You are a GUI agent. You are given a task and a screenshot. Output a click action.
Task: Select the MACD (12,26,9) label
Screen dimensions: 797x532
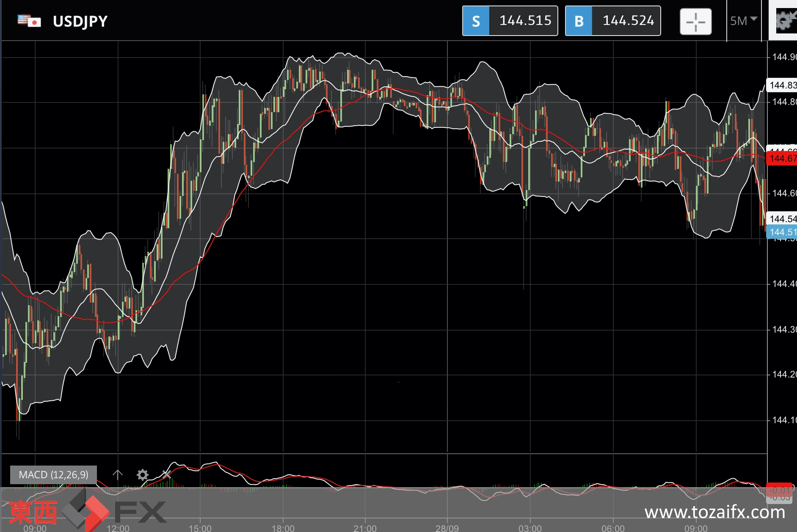click(54, 475)
